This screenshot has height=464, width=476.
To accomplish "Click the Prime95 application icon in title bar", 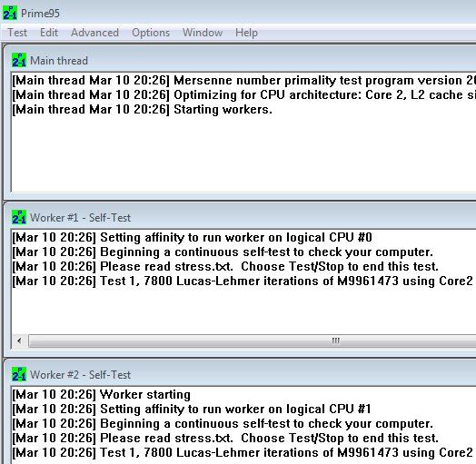I will coord(10,13).
